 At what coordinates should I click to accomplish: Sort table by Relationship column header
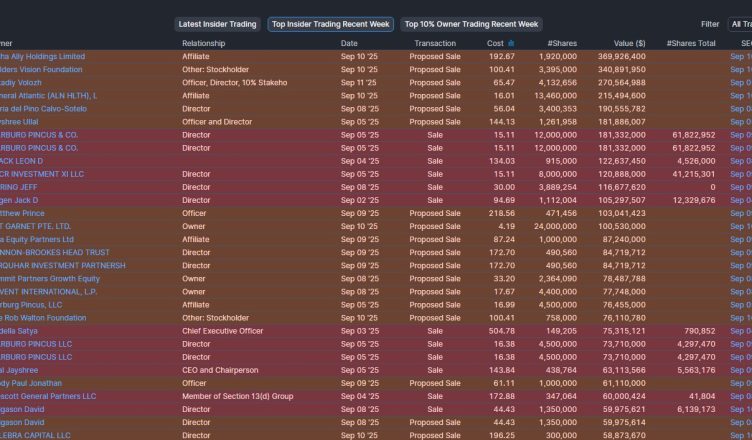click(x=203, y=44)
